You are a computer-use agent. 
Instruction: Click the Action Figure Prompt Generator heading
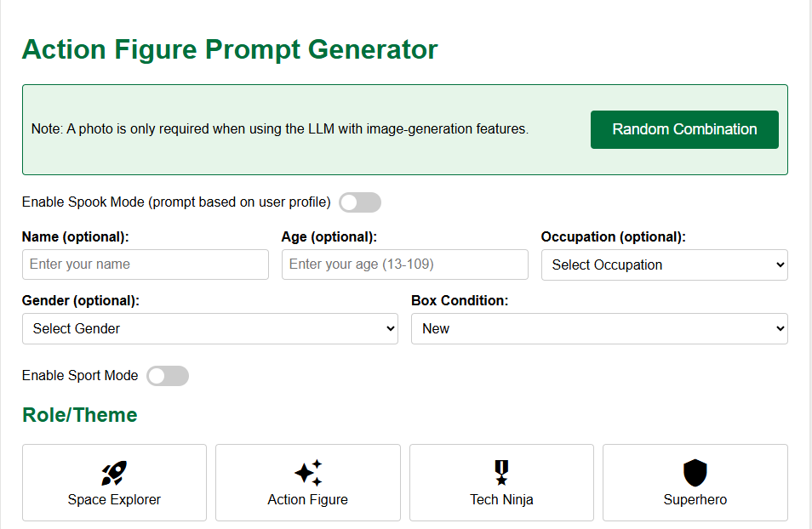(230, 49)
